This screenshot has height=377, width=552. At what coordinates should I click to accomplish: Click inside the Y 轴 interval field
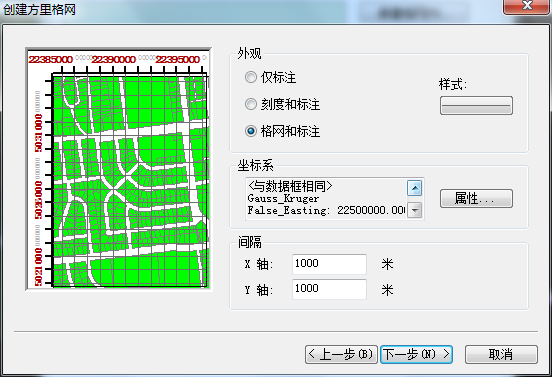click(x=329, y=289)
